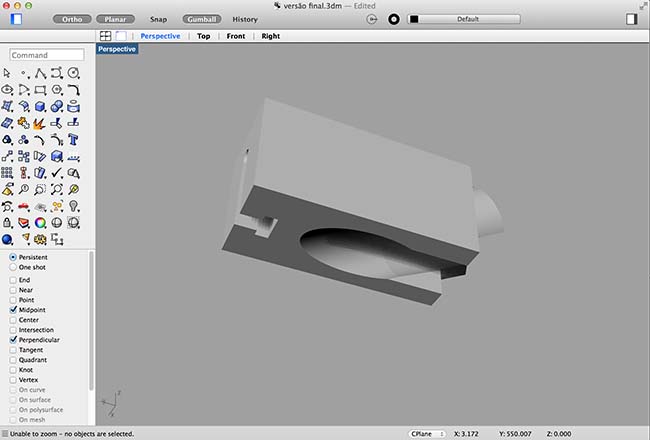Toggle the left sidebar panel button
This screenshot has height=440, width=650.
(x=16, y=19)
